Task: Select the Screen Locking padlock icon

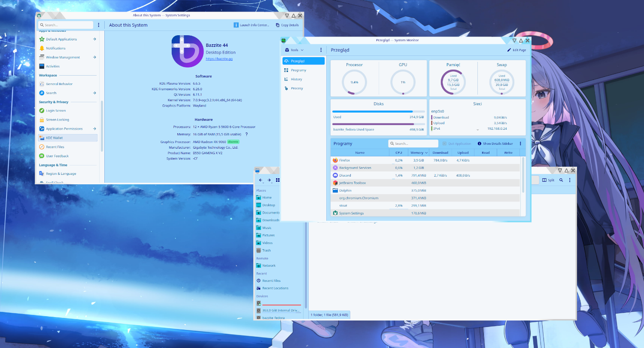Action: coord(42,120)
